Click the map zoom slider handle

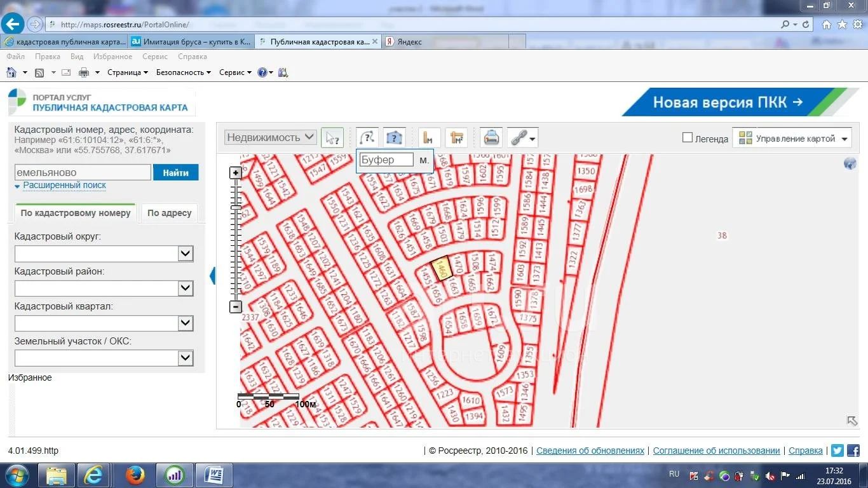coord(236,207)
